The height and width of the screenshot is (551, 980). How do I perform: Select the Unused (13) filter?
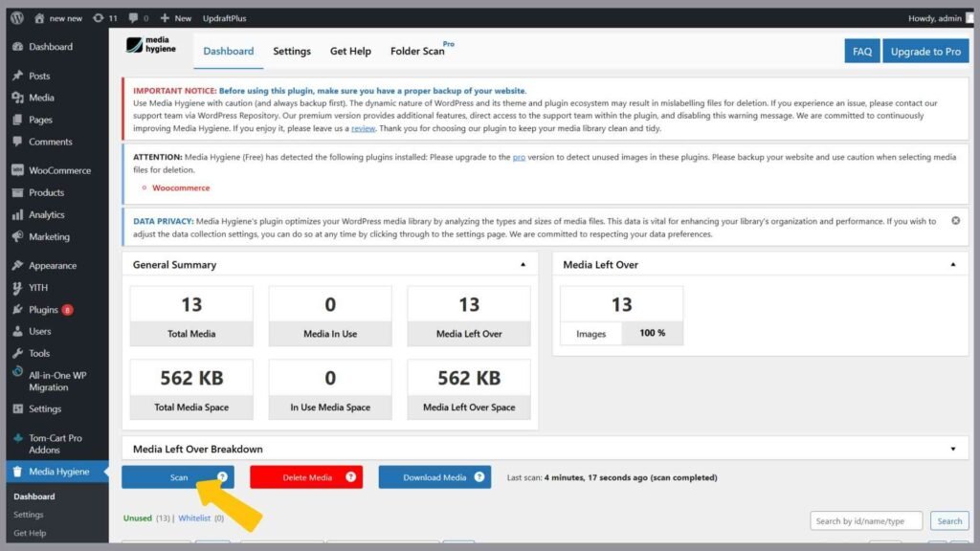tap(146, 518)
